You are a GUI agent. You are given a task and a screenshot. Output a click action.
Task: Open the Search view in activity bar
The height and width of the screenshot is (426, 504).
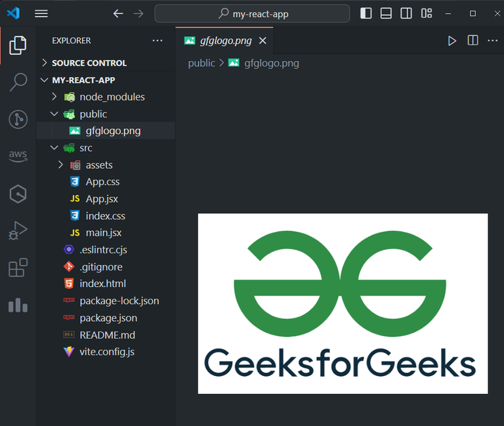18,82
